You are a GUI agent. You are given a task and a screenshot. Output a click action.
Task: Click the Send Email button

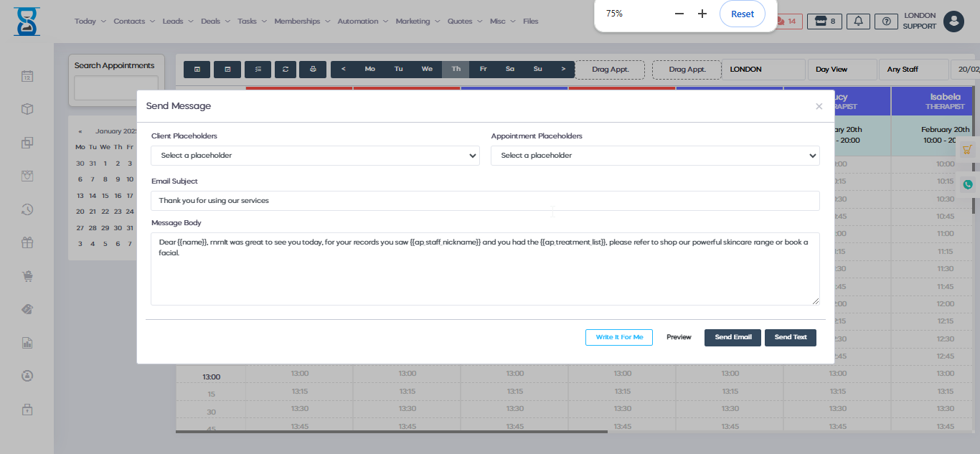coord(732,337)
